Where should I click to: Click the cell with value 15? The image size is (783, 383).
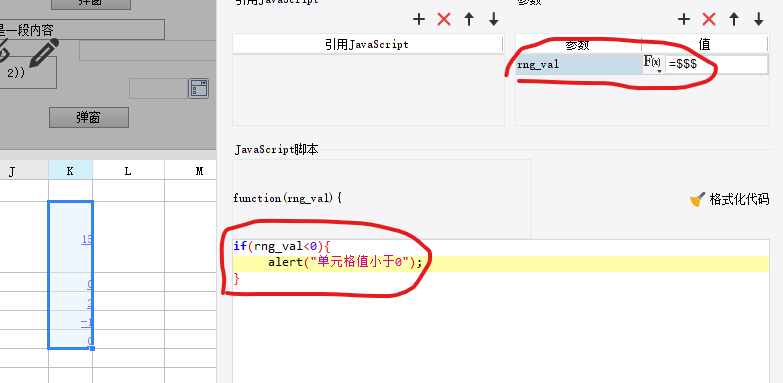70,237
